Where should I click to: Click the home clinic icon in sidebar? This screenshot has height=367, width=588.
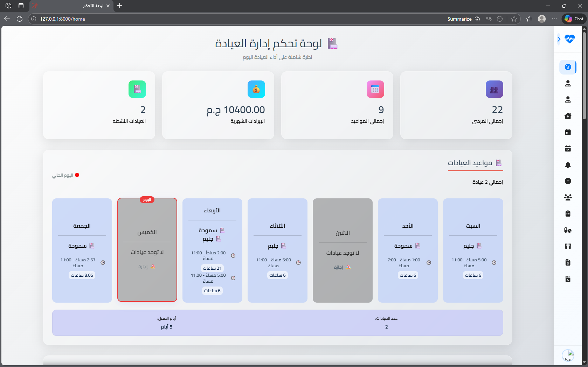point(568,116)
